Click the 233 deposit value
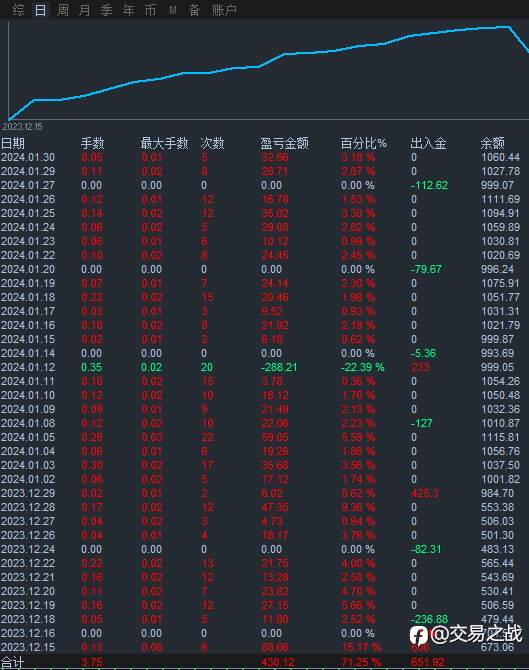529x670 pixels. (x=420, y=367)
